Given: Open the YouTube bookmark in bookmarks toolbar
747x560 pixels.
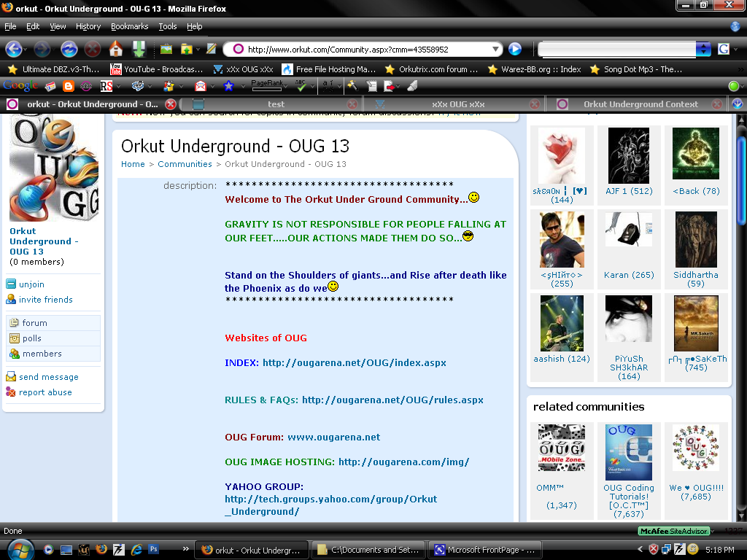Looking at the screenshot, I should (x=158, y=69).
